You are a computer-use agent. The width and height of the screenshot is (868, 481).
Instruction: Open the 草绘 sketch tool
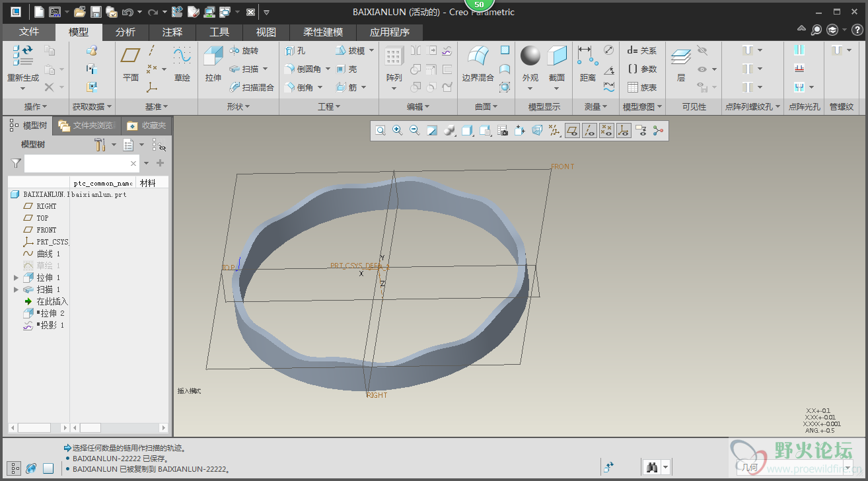182,63
